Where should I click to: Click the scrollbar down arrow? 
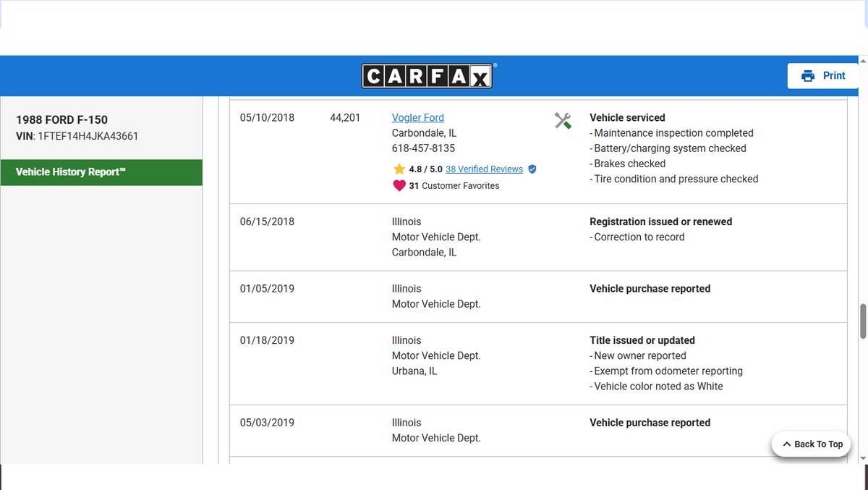tap(862, 458)
